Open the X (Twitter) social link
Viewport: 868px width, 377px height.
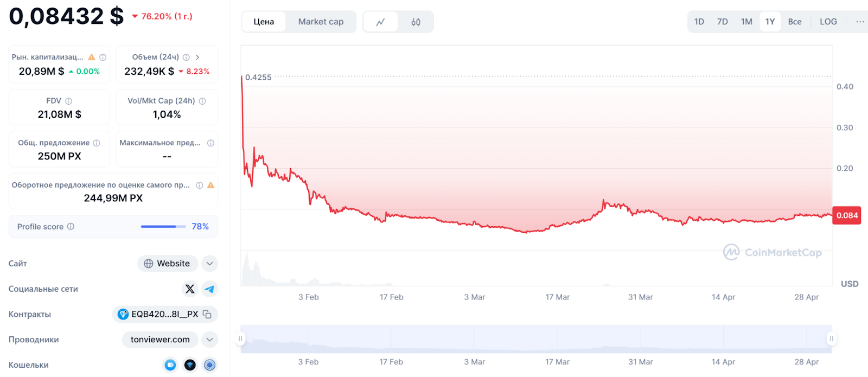[x=190, y=289]
